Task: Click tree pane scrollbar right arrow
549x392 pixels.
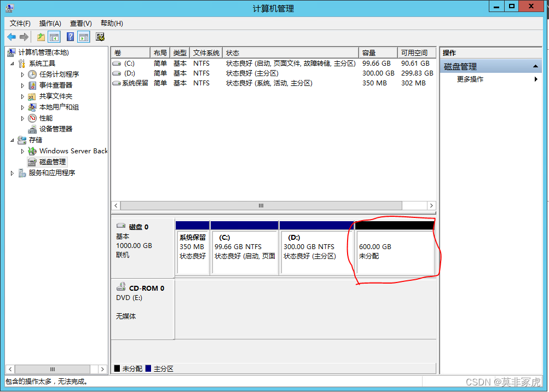Action: 102,369
